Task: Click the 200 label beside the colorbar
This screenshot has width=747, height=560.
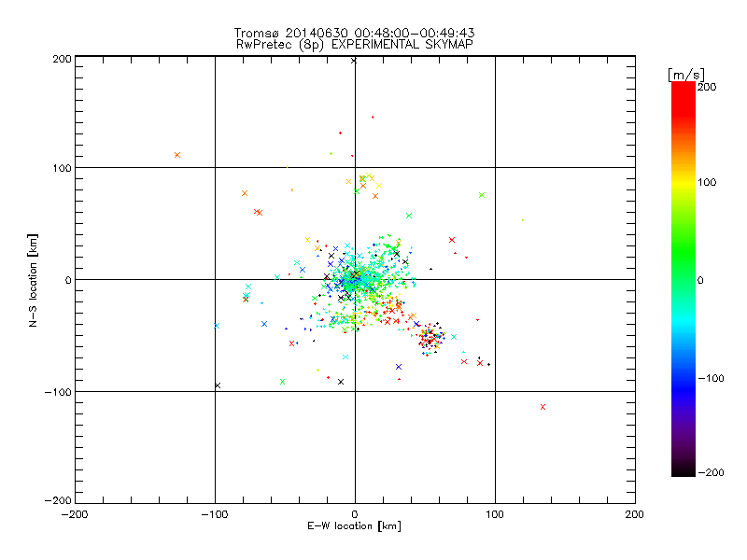Action: tap(707, 87)
